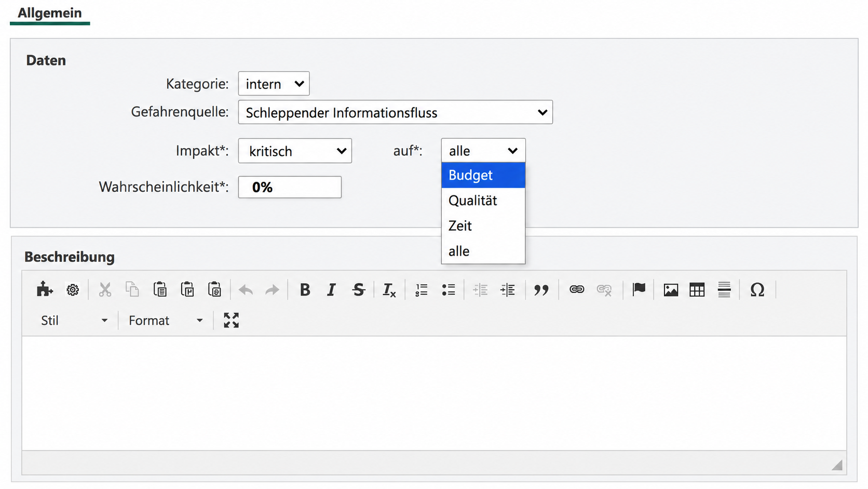The height and width of the screenshot is (489, 868).
Task: Collapse the auf dropdown showing alle
Action: [483, 151]
